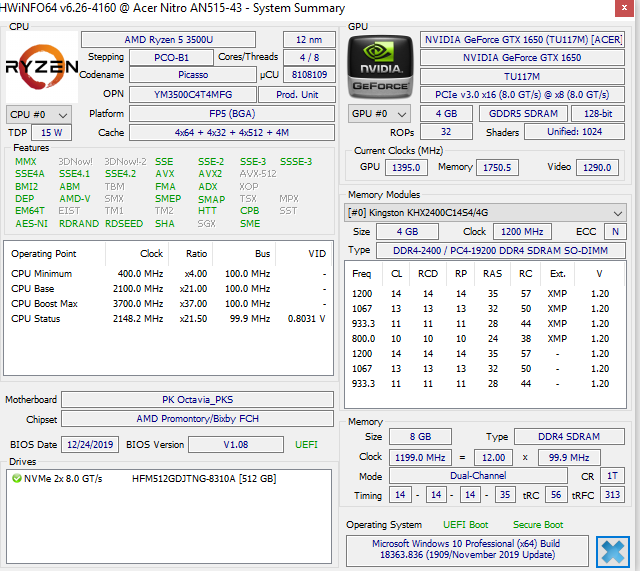640x571 pixels.
Task: Click the CPU Minimum row
Action: pos(168,273)
